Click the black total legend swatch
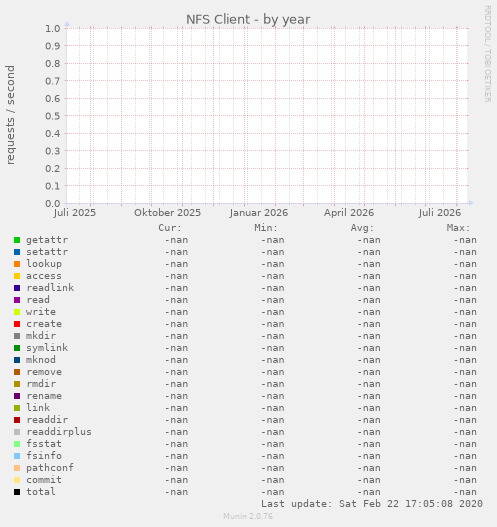Image resolution: width=497 pixels, height=527 pixels. pyautogui.click(x=17, y=492)
